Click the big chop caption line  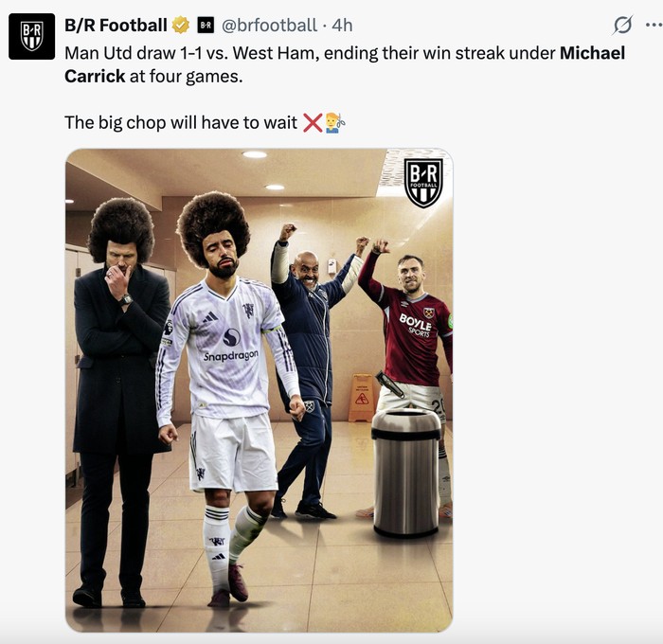(x=206, y=122)
